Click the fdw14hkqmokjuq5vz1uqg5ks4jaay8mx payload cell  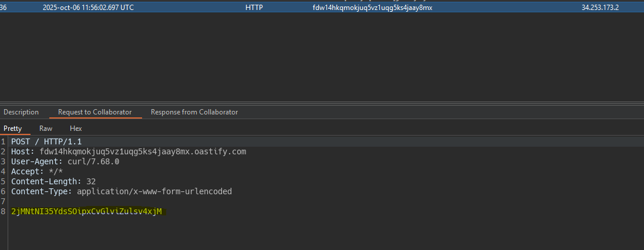pos(372,8)
